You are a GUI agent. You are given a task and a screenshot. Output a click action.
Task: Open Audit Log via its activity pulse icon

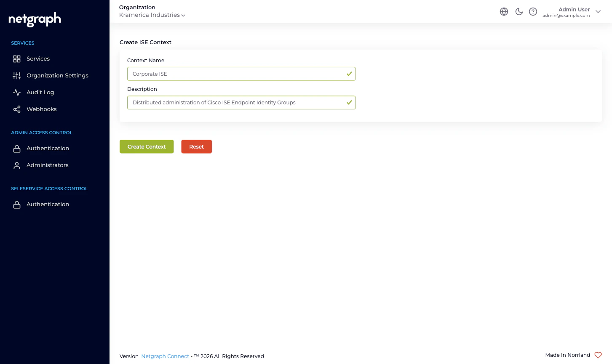pyautogui.click(x=17, y=93)
